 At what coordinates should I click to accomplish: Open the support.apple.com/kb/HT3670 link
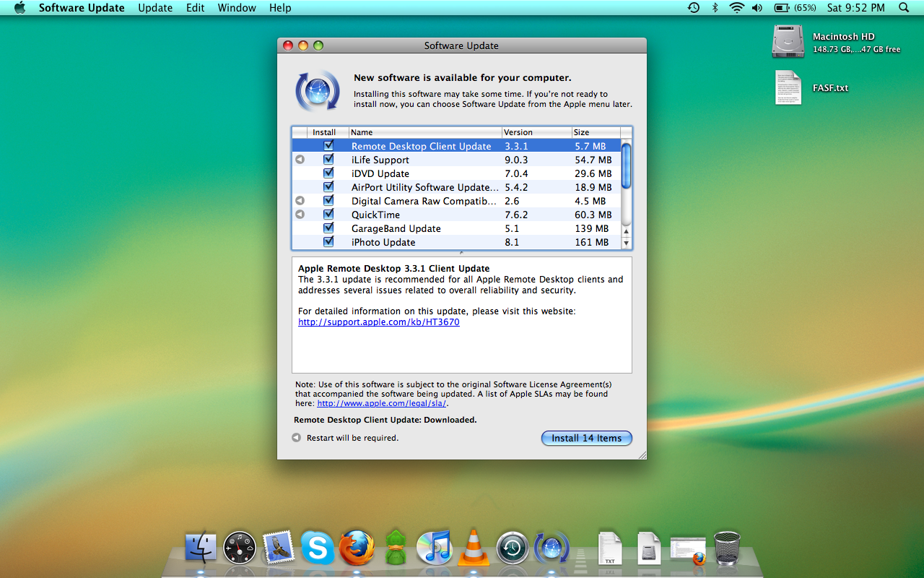click(379, 322)
